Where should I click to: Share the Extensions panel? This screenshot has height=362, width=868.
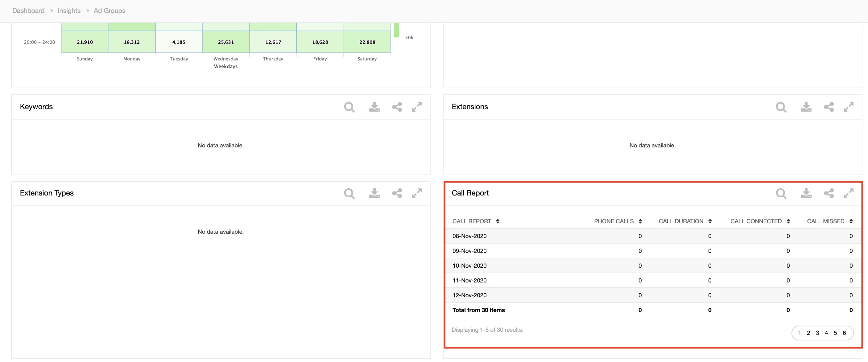(829, 107)
